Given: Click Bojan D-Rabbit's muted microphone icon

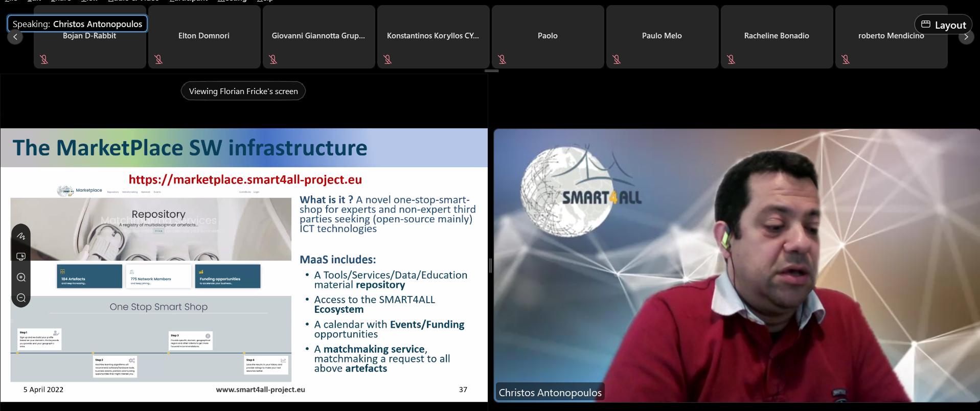Looking at the screenshot, I should click(44, 60).
